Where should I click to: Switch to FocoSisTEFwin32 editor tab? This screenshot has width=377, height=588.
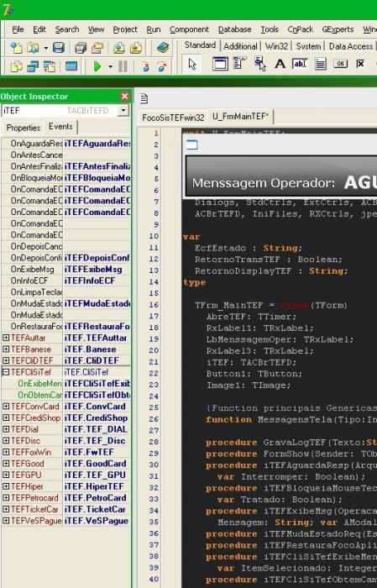(173, 118)
